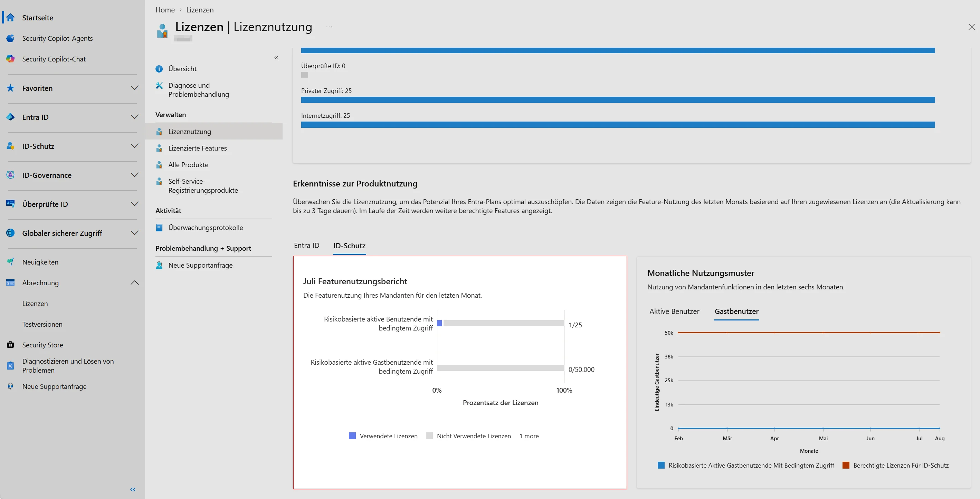Open Diagnose und Problembehandlung wrench icon

click(x=159, y=85)
